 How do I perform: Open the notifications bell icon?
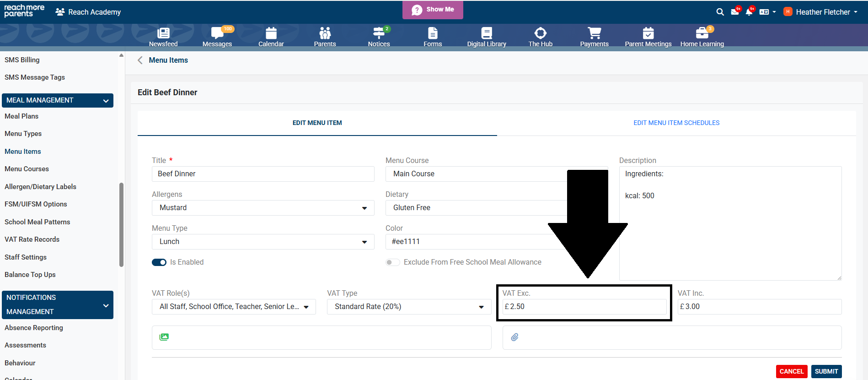pos(749,12)
